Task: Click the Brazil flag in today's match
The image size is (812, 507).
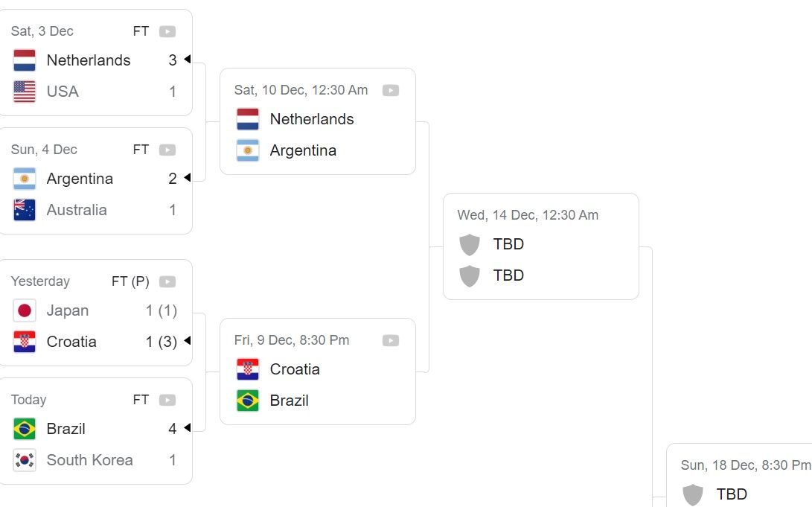Action: coord(23,429)
